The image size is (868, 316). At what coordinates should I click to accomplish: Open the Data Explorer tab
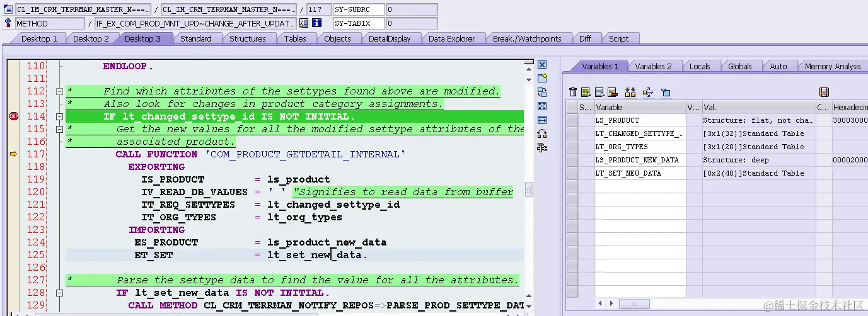tap(451, 38)
